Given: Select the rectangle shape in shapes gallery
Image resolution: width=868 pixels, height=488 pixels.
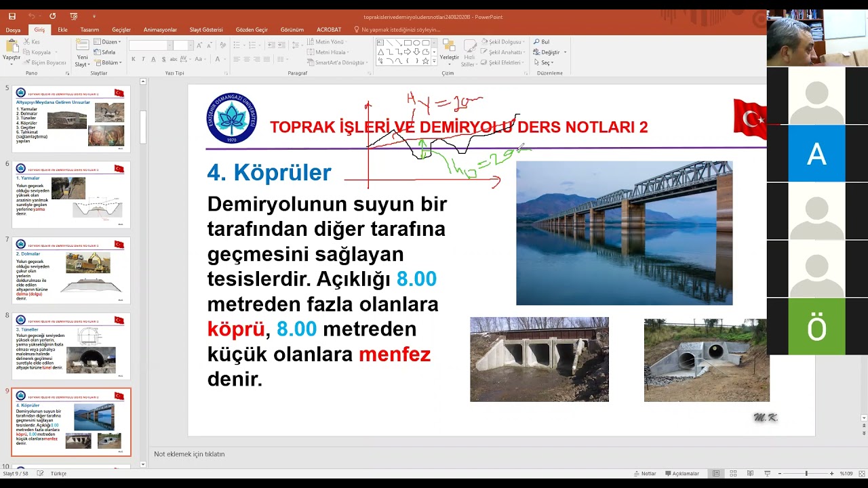Looking at the screenshot, I should click(407, 43).
